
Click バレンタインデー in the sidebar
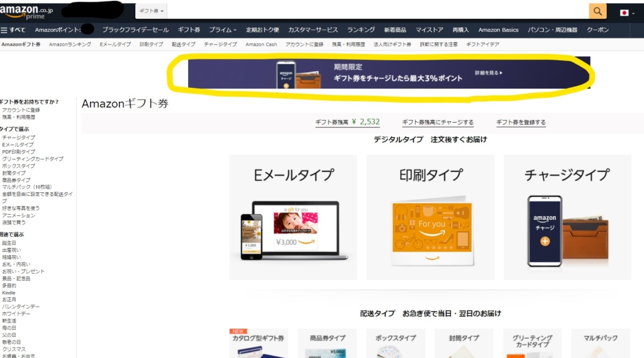click(21, 306)
